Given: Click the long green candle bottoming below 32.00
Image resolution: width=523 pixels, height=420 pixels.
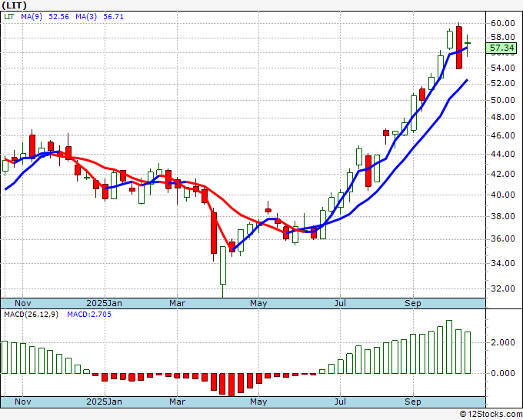Looking at the screenshot, I should (223, 265).
